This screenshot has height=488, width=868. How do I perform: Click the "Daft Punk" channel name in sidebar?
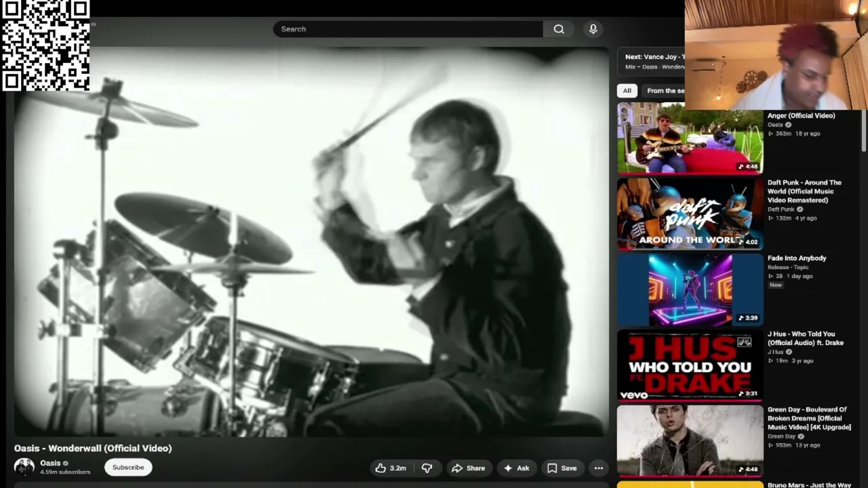pos(781,209)
